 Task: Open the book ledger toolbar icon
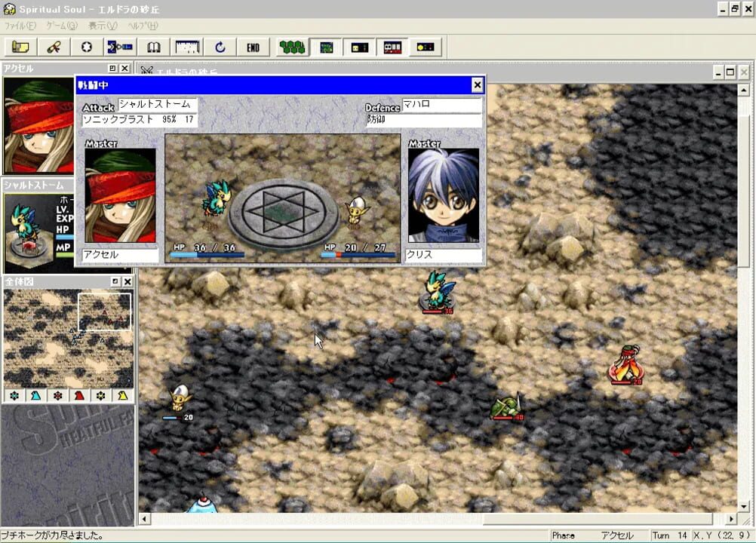(x=154, y=47)
